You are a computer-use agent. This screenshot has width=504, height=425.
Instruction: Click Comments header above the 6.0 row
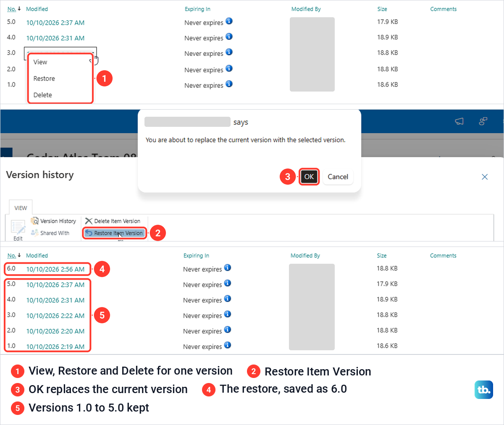(443, 256)
